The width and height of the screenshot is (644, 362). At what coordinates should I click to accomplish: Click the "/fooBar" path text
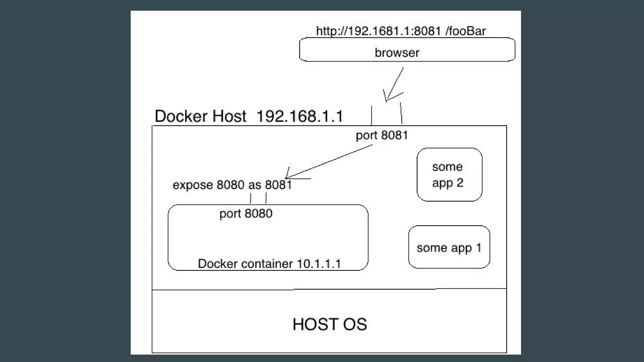pyautogui.click(x=465, y=31)
